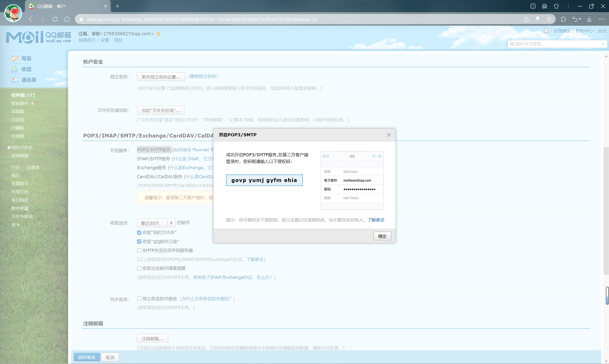Click the 了解更多 link in the dialog
The width and height of the screenshot is (609, 364).
coord(376,220)
